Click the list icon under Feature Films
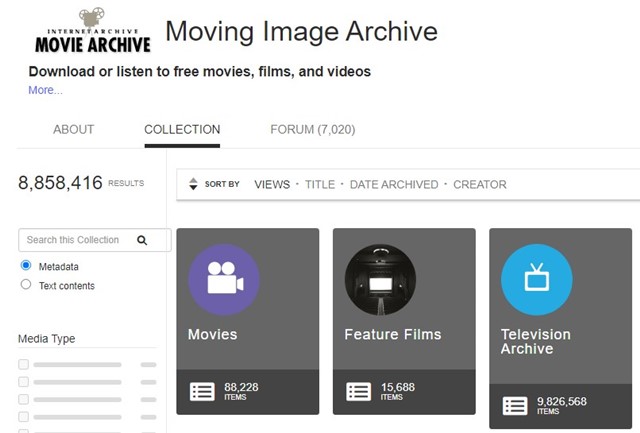 tap(358, 392)
